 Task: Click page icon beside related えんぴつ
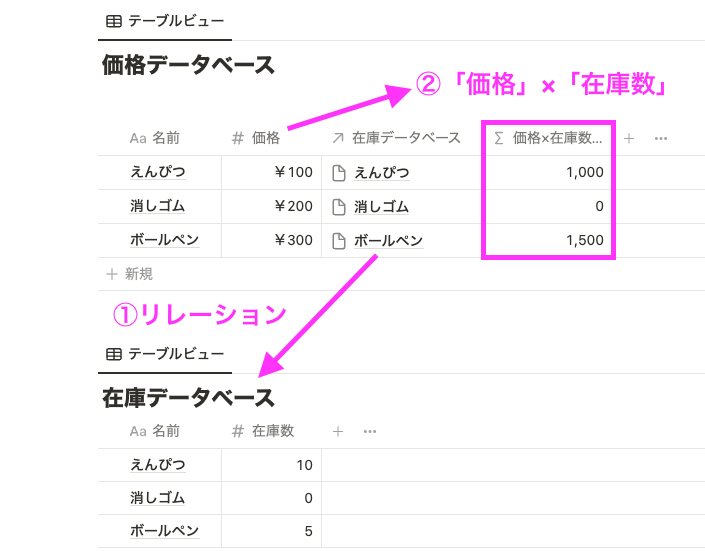tap(339, 173)
